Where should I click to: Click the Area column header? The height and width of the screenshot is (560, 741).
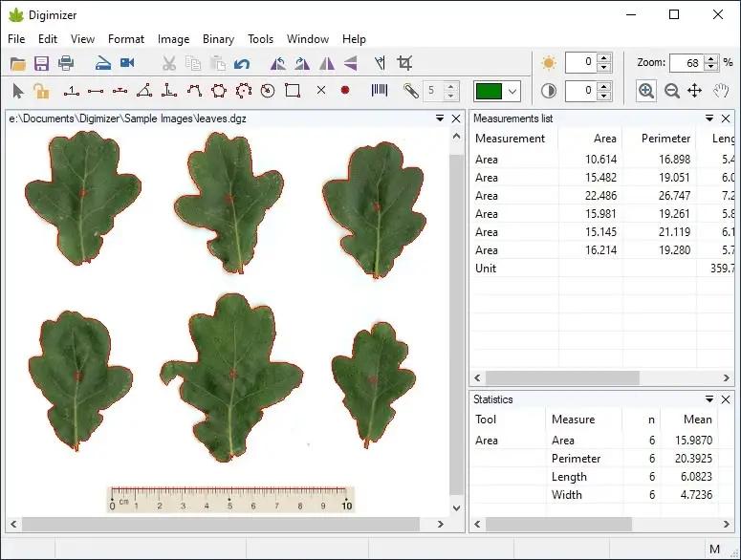(x=604, y=139)
